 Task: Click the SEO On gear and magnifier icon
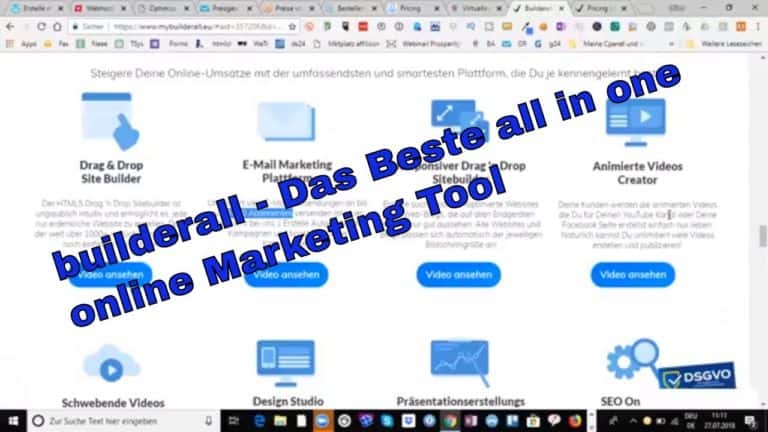coord(633,359)
